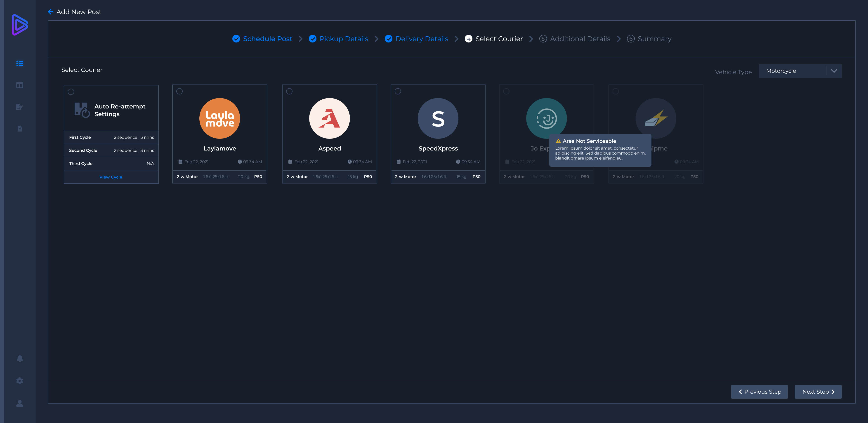Screen dimensions: 868x423
Task: Click the clock icon on Laylamove card
Action: (240, 162)
